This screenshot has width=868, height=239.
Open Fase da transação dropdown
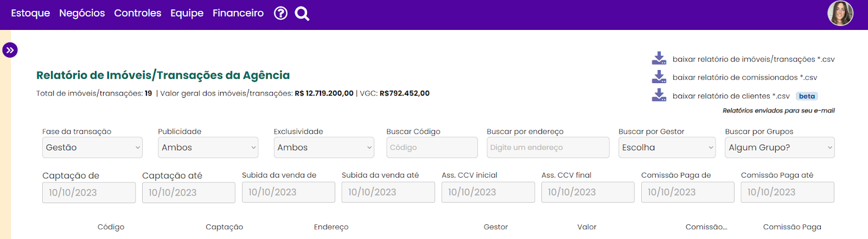click(92, 147)
